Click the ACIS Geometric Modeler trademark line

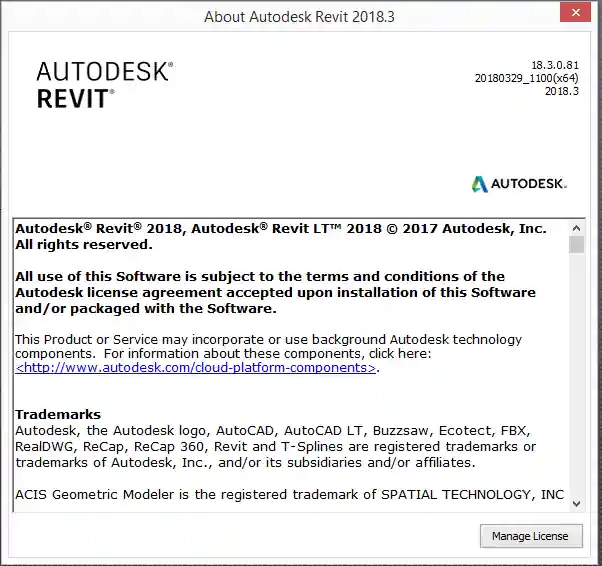pos(289,495)
